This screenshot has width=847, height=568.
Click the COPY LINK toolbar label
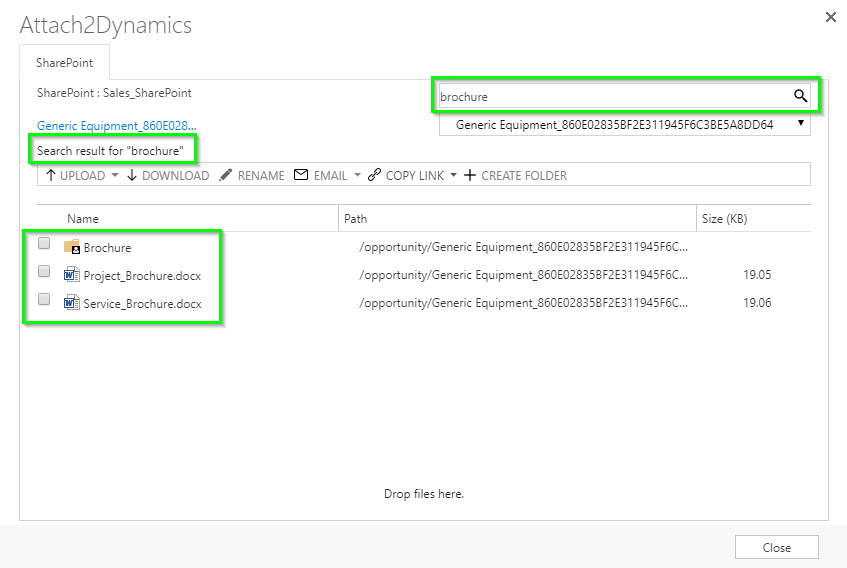pyautogui.click(x=415, y=175)
